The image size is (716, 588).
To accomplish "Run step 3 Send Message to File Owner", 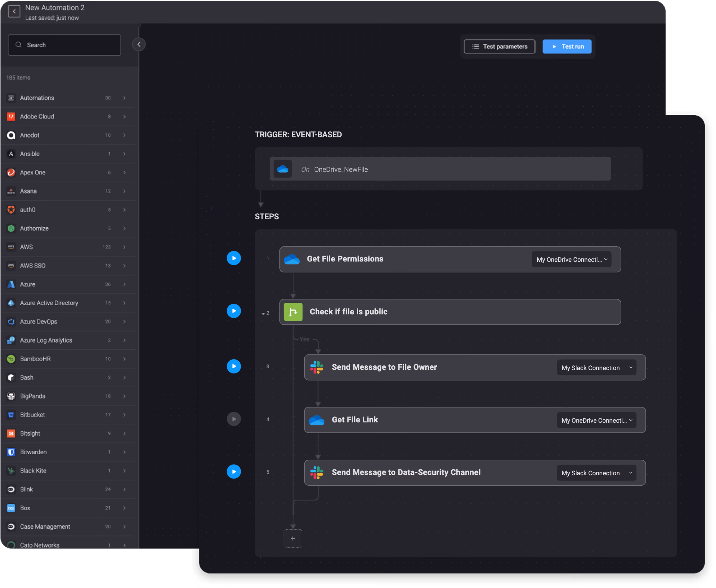I will [x=234, y=366].
